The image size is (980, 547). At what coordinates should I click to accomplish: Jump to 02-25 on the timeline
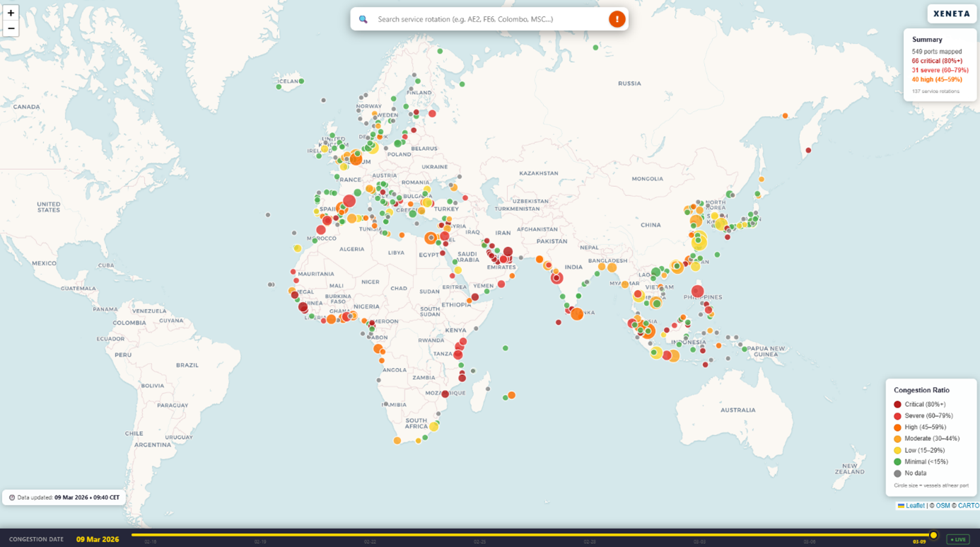point(479,542)
